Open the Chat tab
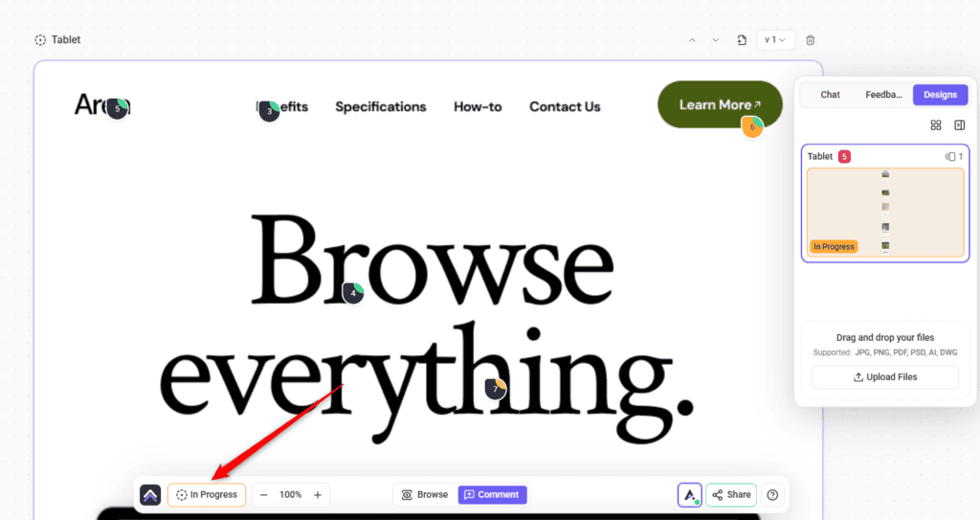Screen dimensions: 980x520 (830, 95)
